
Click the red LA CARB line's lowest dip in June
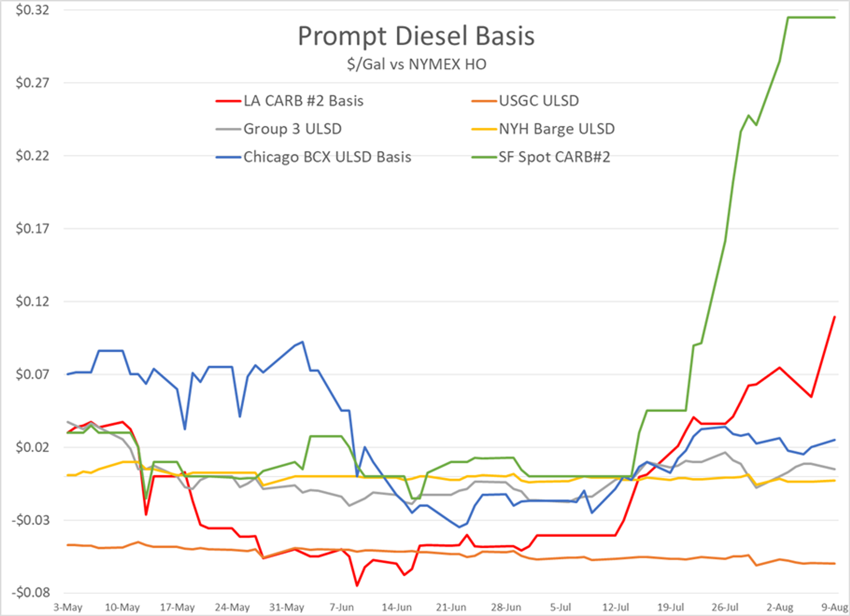point(357,586)
